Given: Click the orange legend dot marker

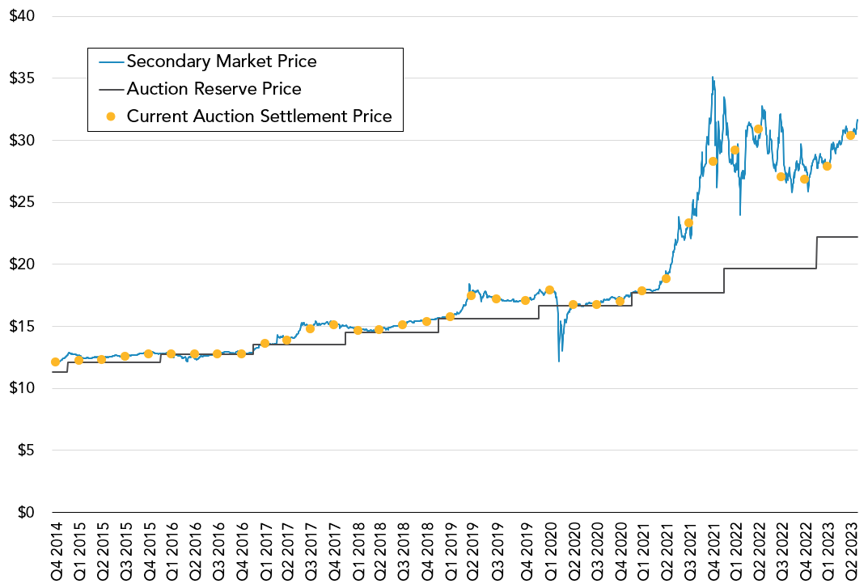Looking at the screenshot, I should coord(111,116).
